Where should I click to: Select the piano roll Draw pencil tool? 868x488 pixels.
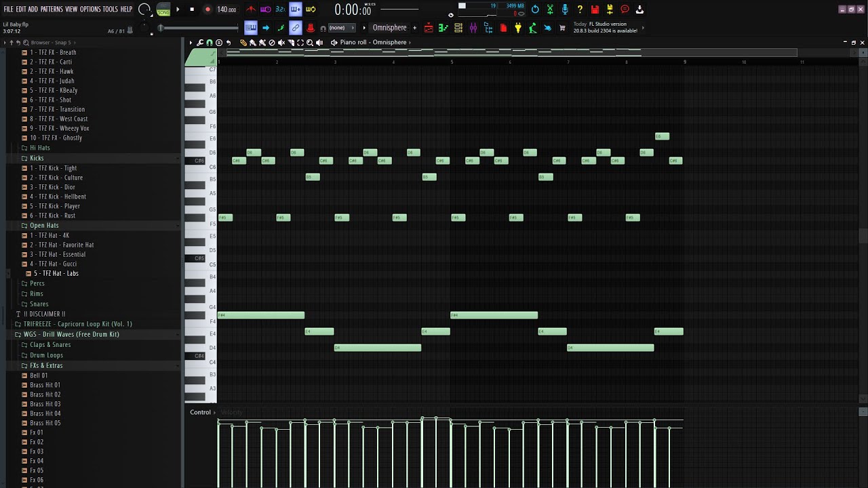[x=243, y=42]
